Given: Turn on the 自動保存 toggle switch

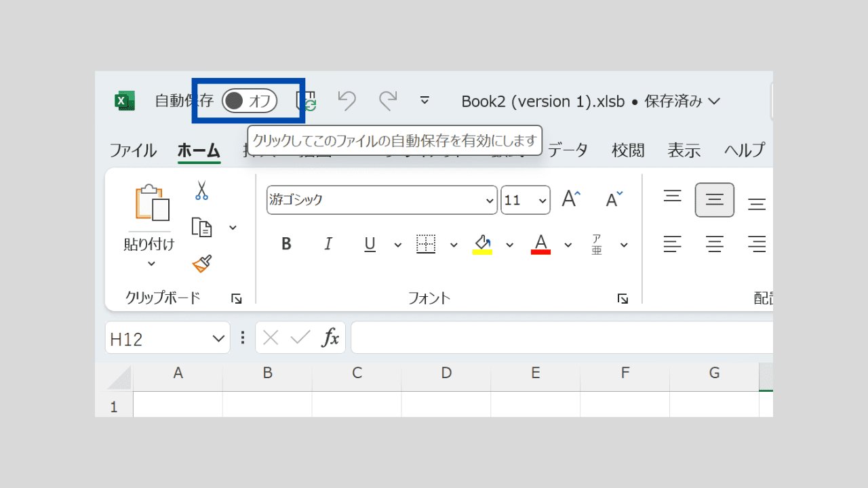Looking at the screenshot, I should click(x=249, y=101).
